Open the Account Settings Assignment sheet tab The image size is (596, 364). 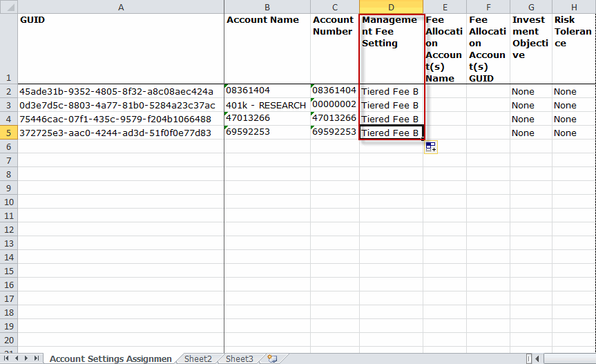pyautogui.click(x=110, y=358)
